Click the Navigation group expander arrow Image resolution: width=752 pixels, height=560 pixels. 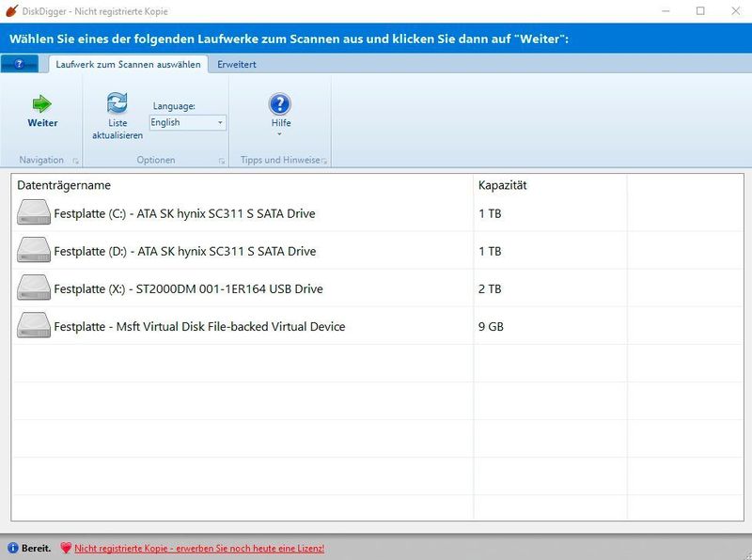tap(75, 160)
